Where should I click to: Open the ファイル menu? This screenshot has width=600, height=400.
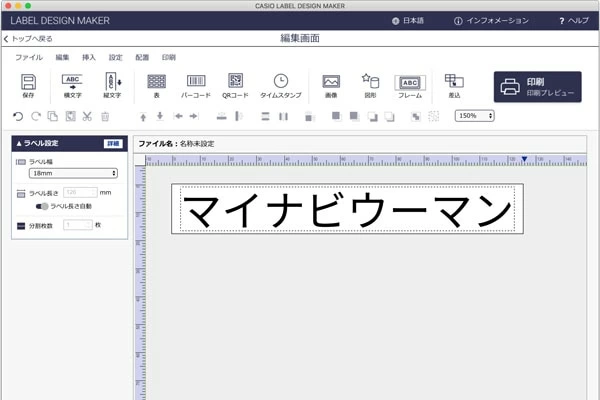tap(29, 57)
